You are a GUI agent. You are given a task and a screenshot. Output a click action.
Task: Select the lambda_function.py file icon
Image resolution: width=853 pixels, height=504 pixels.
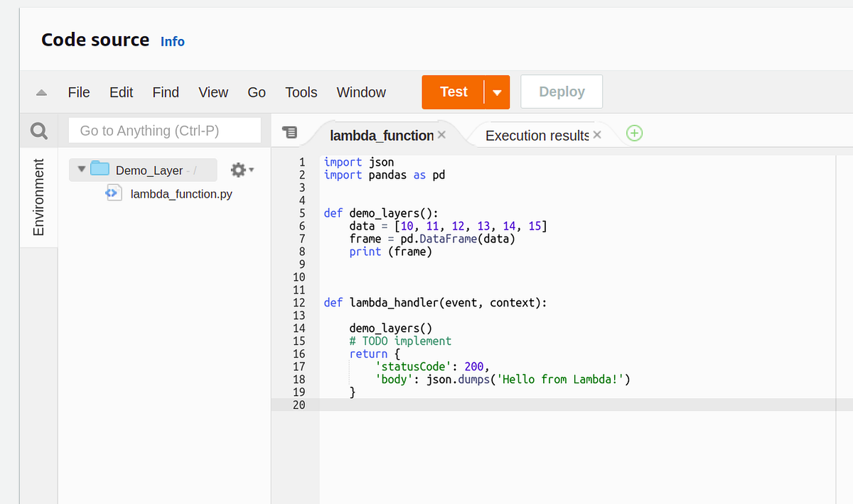[x=114, y=193]
